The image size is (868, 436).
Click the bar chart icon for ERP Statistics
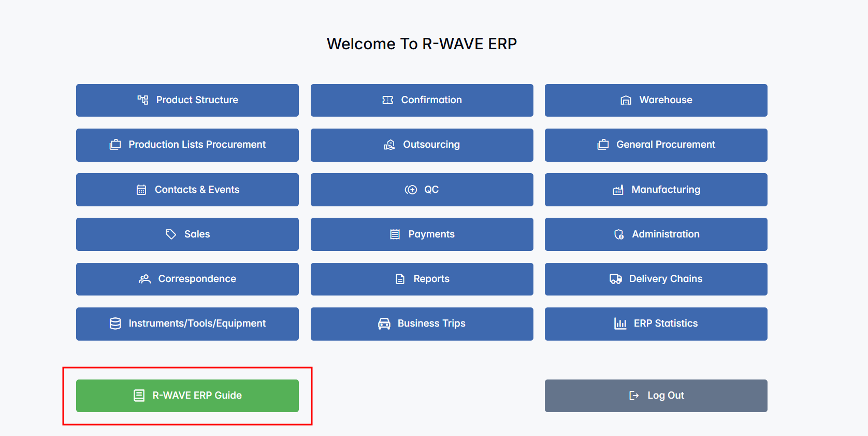click(620, 324)
